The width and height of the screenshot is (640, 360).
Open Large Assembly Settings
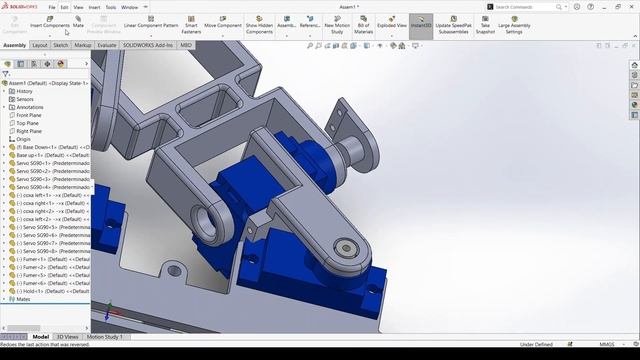pyautogui.click(x=514, y=25)
